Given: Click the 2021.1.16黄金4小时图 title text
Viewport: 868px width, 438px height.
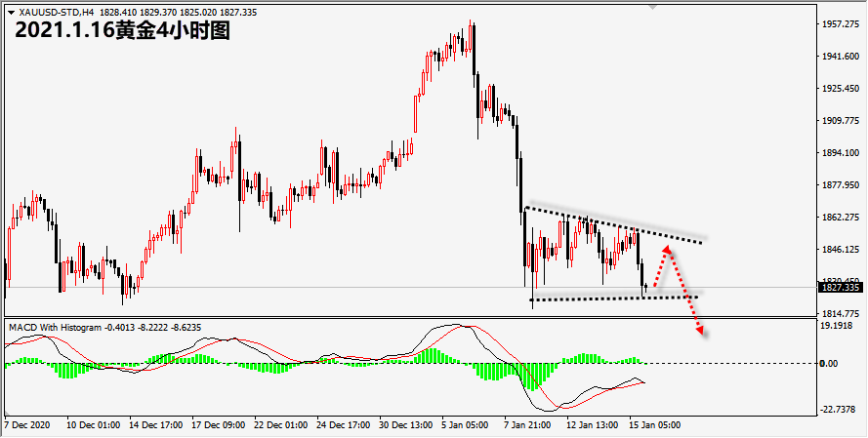Looking at the screenshot, I should 122,31.
